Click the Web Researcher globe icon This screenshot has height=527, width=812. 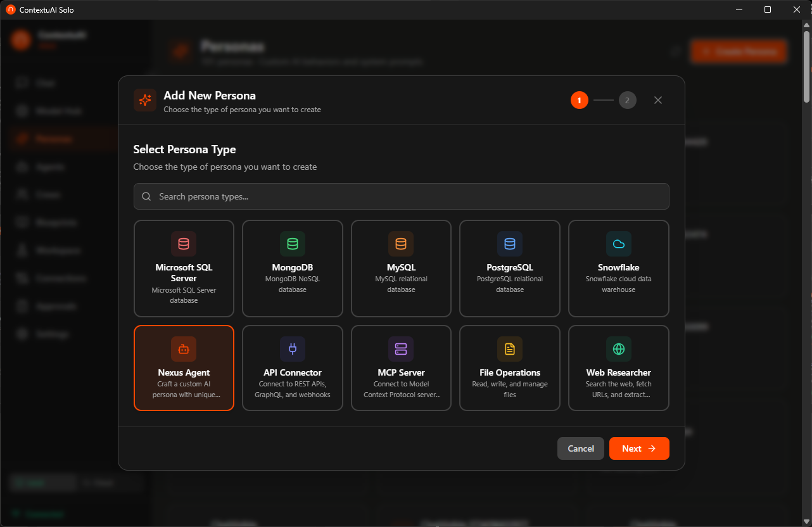(x=618, y=348)
